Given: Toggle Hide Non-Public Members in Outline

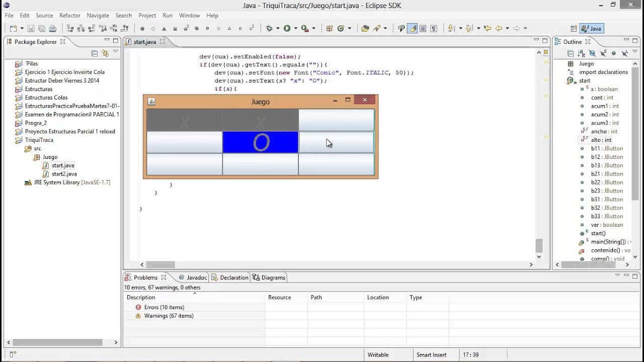Looking at the screenshot, I should click(x=614, y=53).
